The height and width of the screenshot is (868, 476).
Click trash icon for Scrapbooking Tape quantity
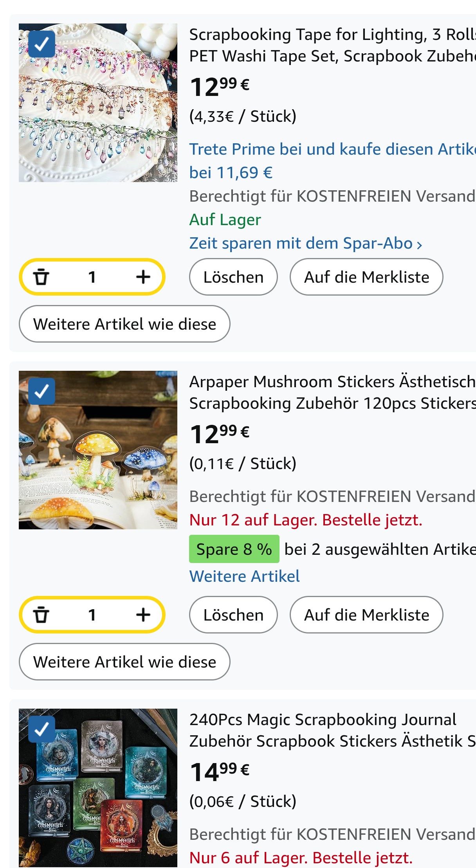(41, 277)
